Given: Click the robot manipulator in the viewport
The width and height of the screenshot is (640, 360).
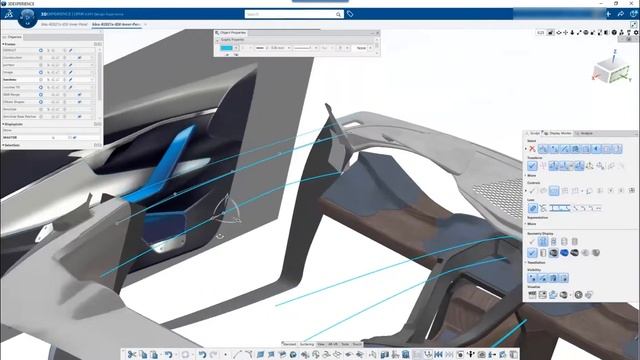Looking at the screenshot, I should click(226, 211).
